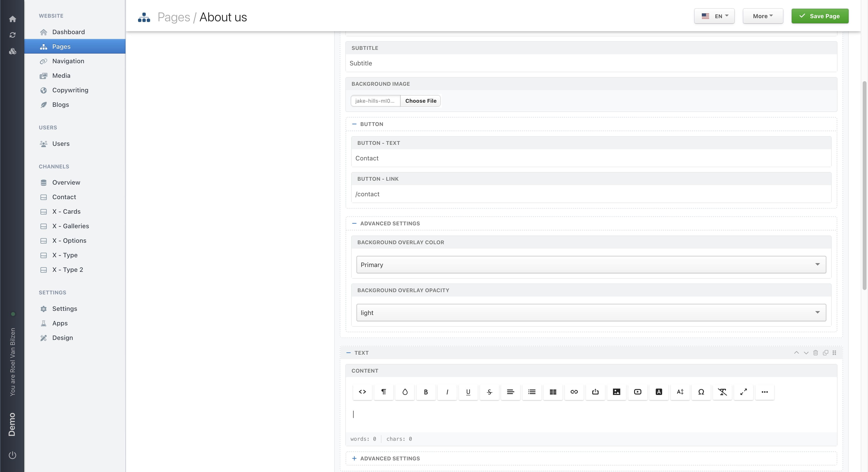
Task: Click Choose File for the background image
Action: click(420, 101)
